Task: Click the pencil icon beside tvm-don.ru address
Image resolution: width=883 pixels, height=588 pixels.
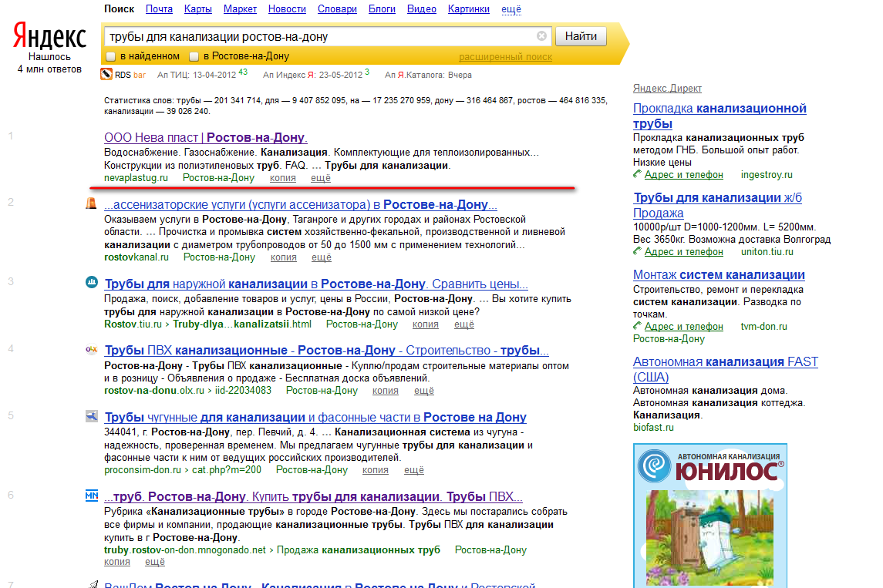Action: point(638,326)
